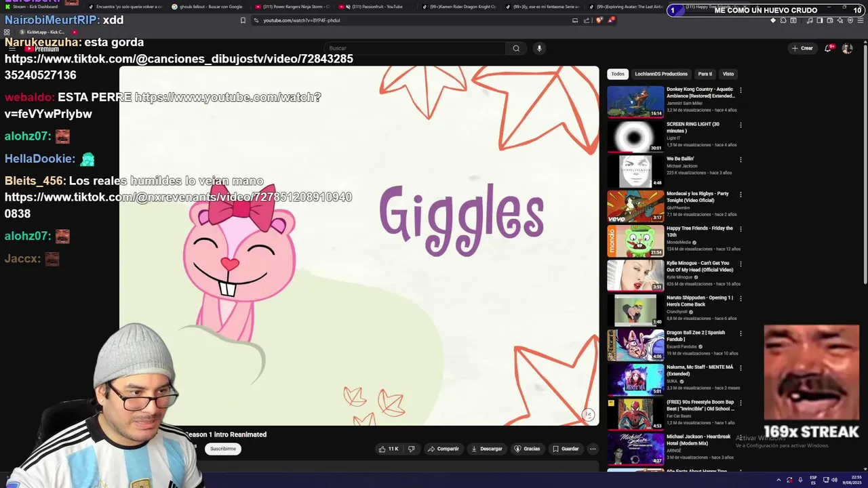Click the taskbar volume speaker icon
This screenshot has height=488, width=868.
[834, 480]
